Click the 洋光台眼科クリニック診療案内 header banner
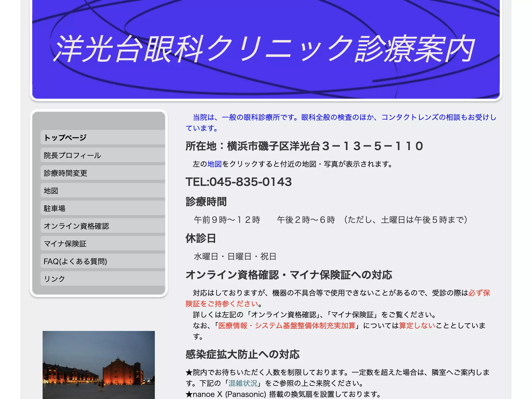 [266, 49]
